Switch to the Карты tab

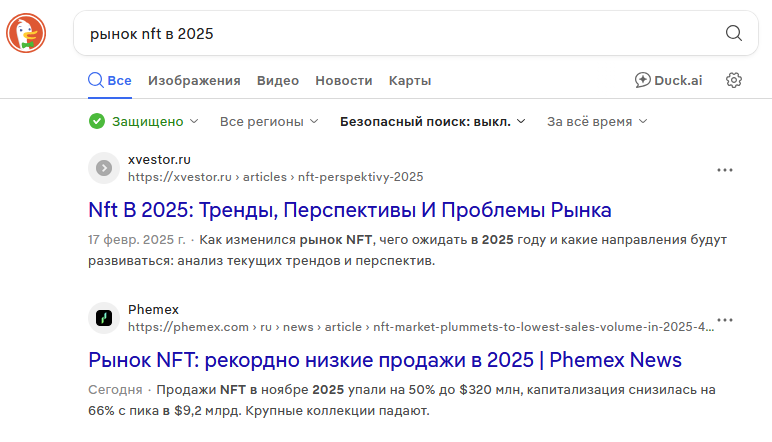click(410, 81)
